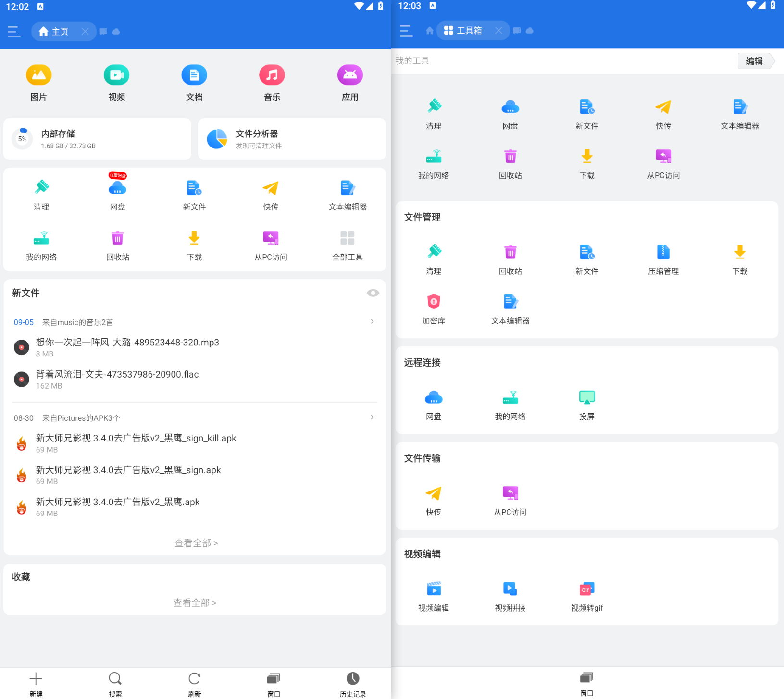Image resolution: width=784 pixels, height=699 pixels.
Task: Close the 工具箱 tab
Action: click(499, 31)
